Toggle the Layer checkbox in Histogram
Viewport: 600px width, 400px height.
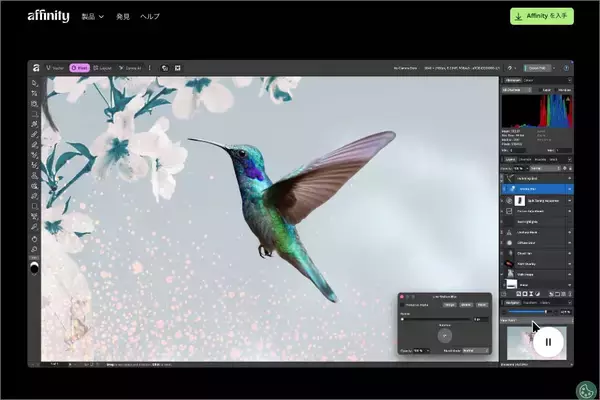[x=540, y=90]
